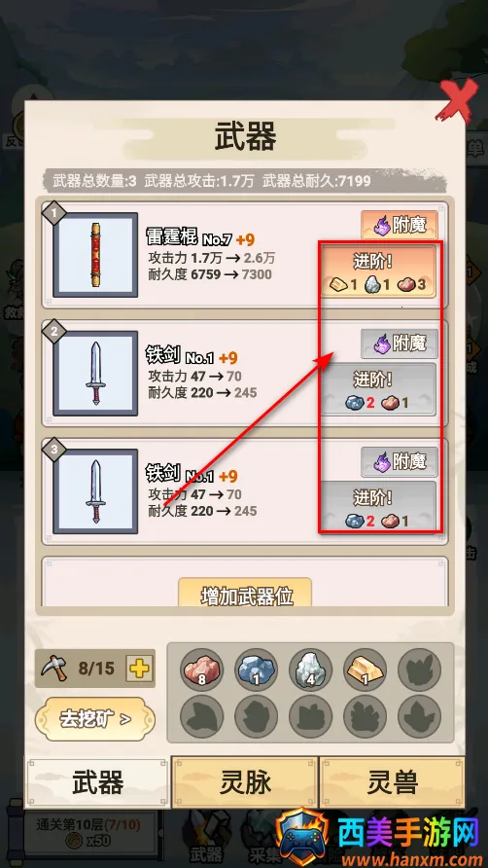Click the 增加武器位 button

click(245, 593)
